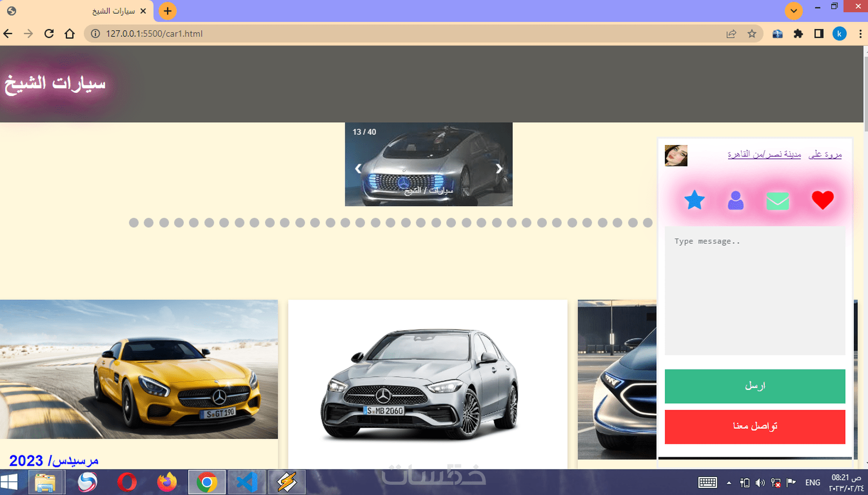
Task: Open the مدينة نصر/من القاهرة link
Action: point(764,154)
